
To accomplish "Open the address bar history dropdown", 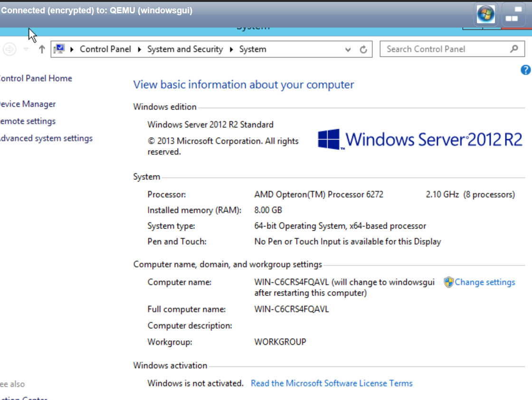I will 348,49.
